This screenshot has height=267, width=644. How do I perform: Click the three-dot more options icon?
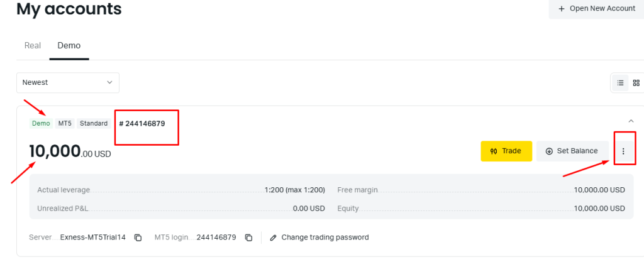click(623, 151)
